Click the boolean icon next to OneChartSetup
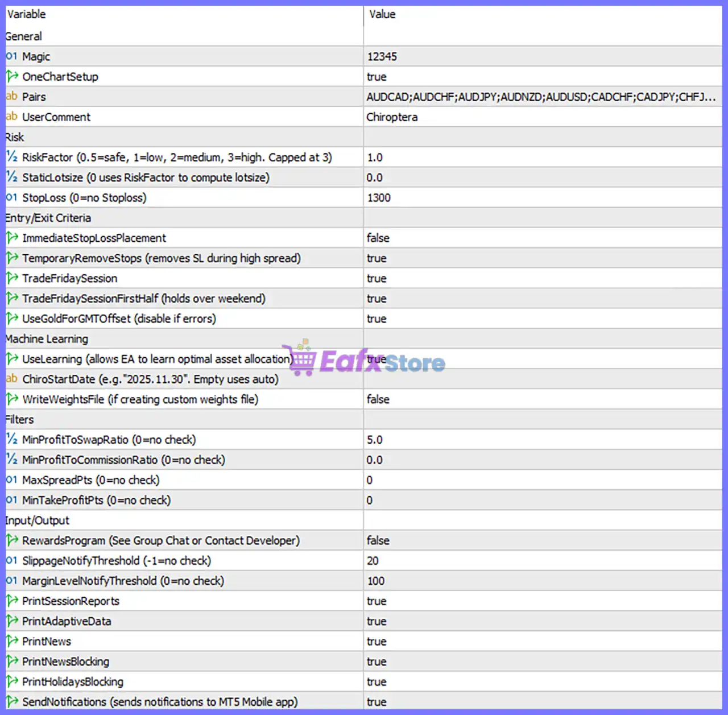Viewport: 728px width, 715px height. (12, 76)
